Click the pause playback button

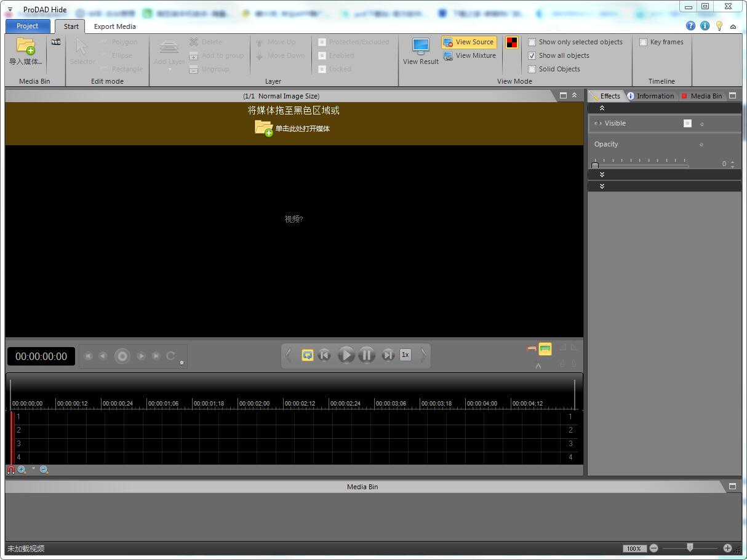tap(367, 355)
